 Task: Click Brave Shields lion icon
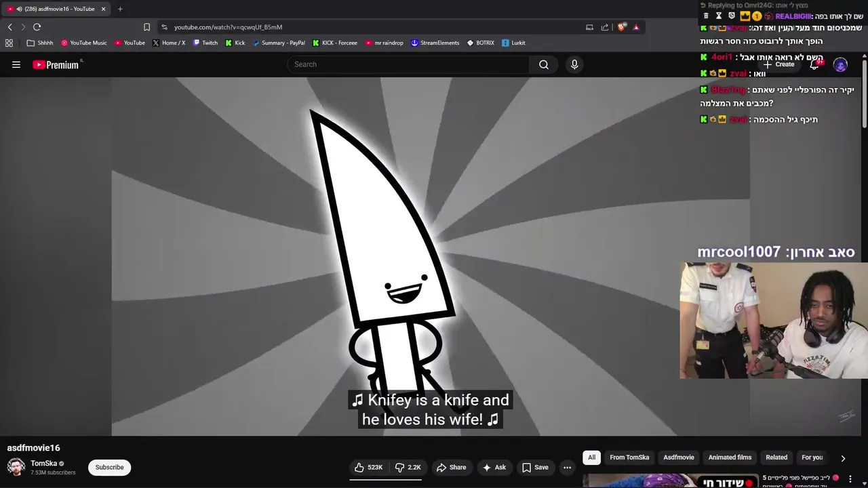pos(621,27)
